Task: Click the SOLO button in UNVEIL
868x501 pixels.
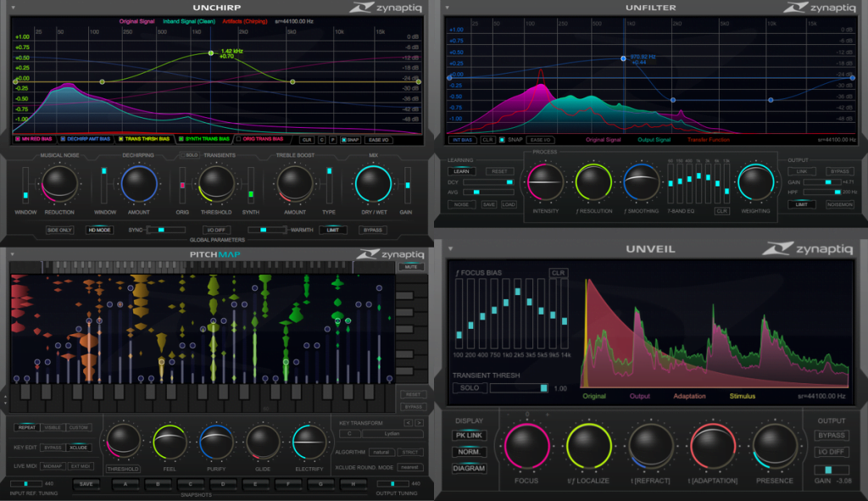Action: click(x=470, y=388)
